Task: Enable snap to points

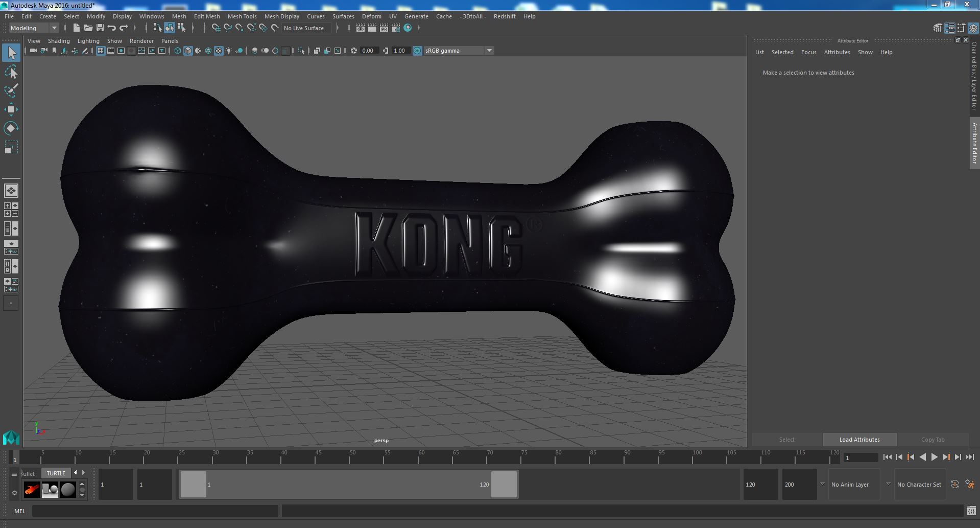Action: [240, 28]
